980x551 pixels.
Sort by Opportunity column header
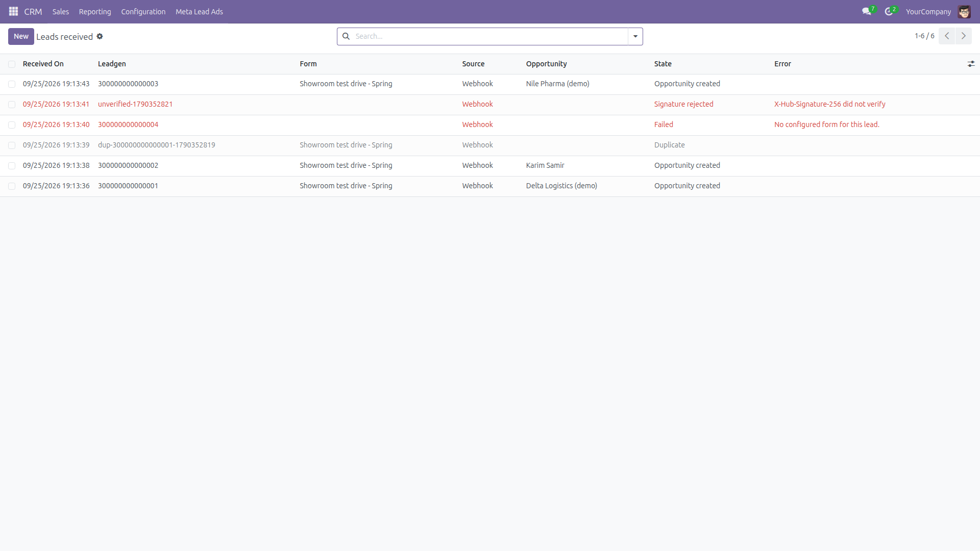[x=546, y=64]
